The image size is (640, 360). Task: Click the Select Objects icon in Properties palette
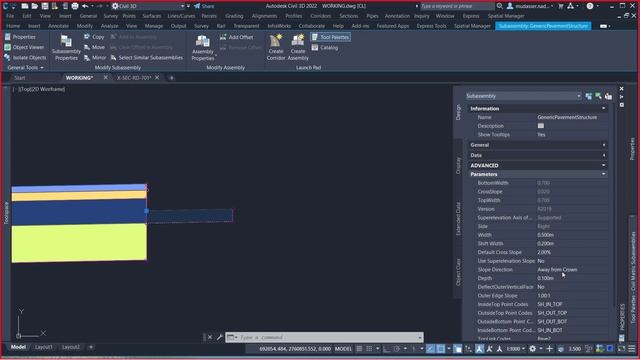tap(598, 96)
